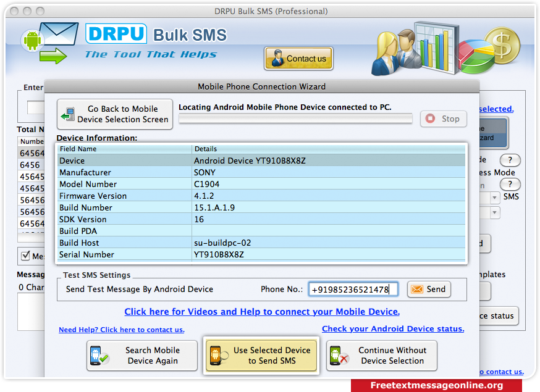
Task: Select the Model Number C1904 row
Action: (261, 184)
